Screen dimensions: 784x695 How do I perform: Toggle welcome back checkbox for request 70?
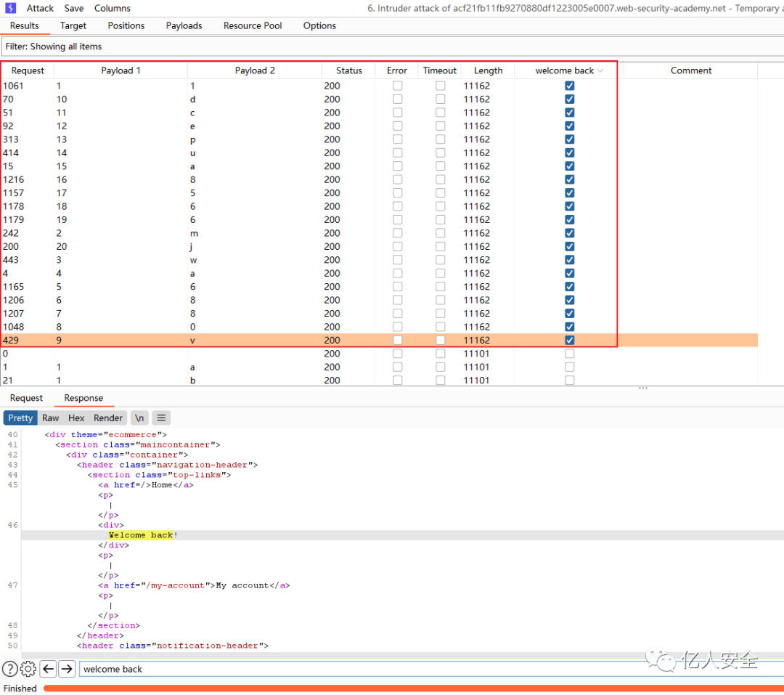pyautogui.click(x=570, y=99)
